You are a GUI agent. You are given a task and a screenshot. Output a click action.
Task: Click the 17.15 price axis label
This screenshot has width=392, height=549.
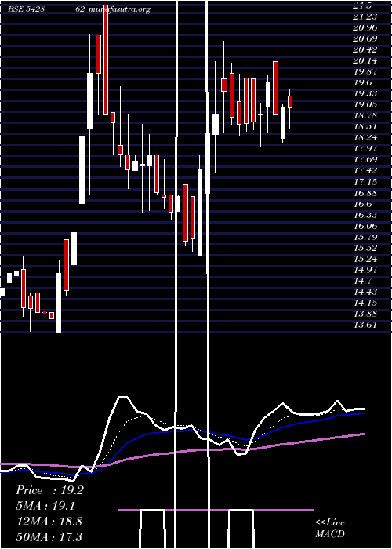(365, 182)
